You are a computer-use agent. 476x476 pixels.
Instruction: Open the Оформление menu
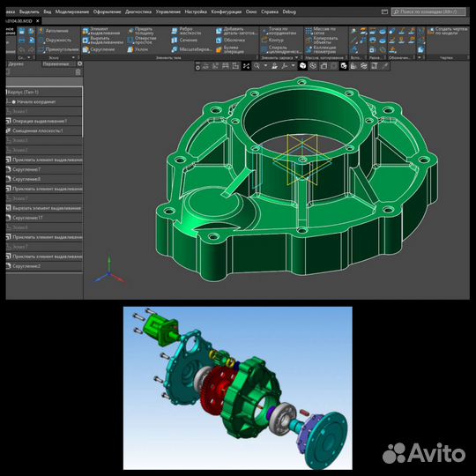click(107, 11)
